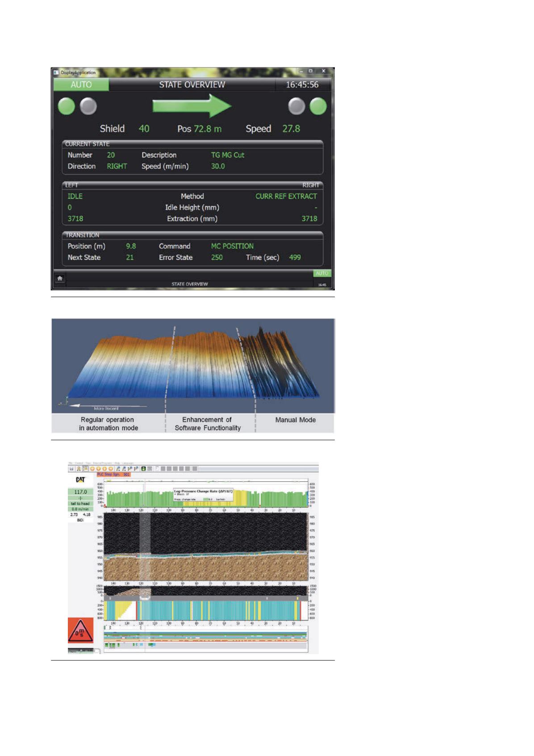Screen dimensions: 534x756
Task: Toggle the far-left green indicator light
Action: (x=67, y=106)
